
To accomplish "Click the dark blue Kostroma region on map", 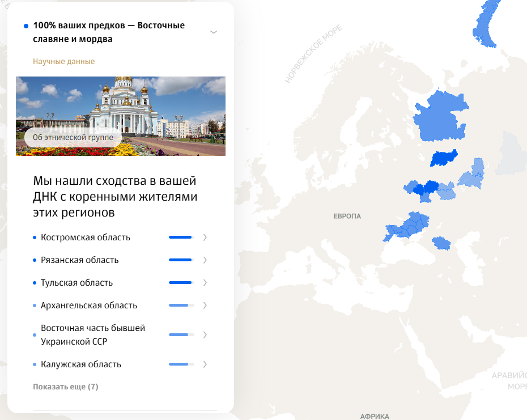I will tap(443, 158).
